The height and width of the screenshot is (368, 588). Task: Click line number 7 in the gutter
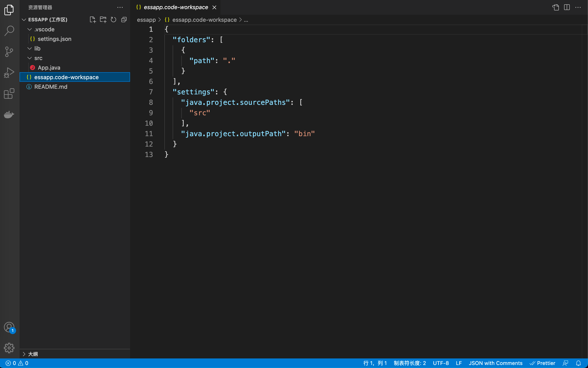151,92
